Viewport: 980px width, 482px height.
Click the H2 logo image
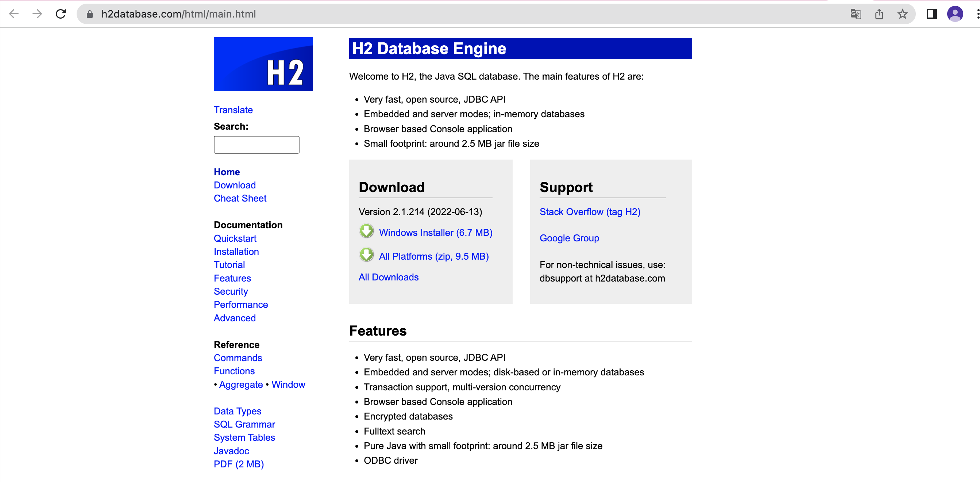point(263,64)
